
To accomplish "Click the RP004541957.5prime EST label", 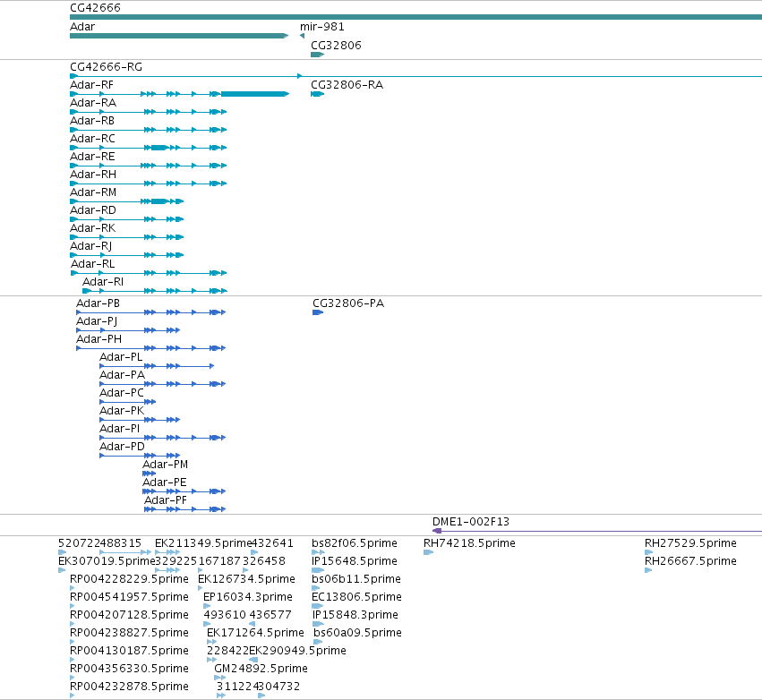I will coord(129,597).
